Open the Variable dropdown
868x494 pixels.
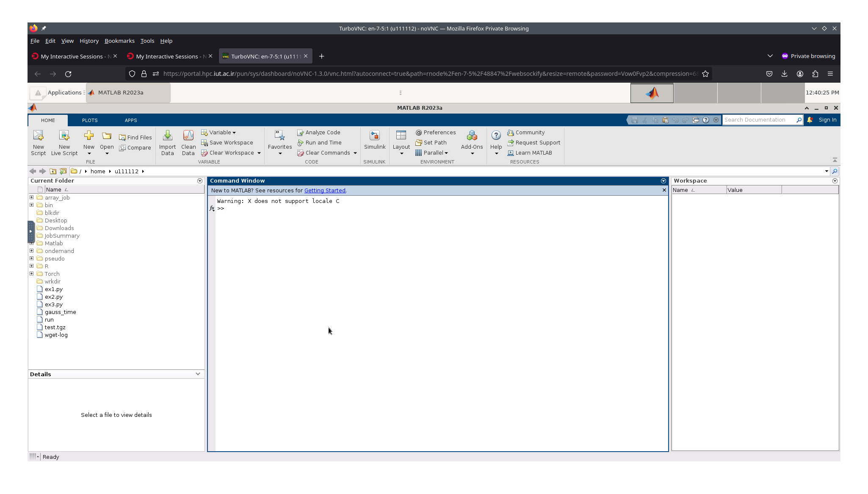(x=218, y=133)
